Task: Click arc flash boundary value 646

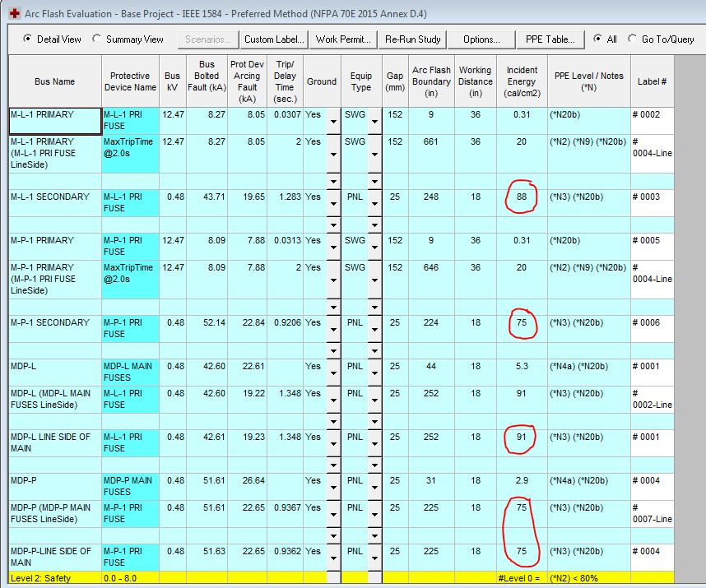Action: [431, 267]
